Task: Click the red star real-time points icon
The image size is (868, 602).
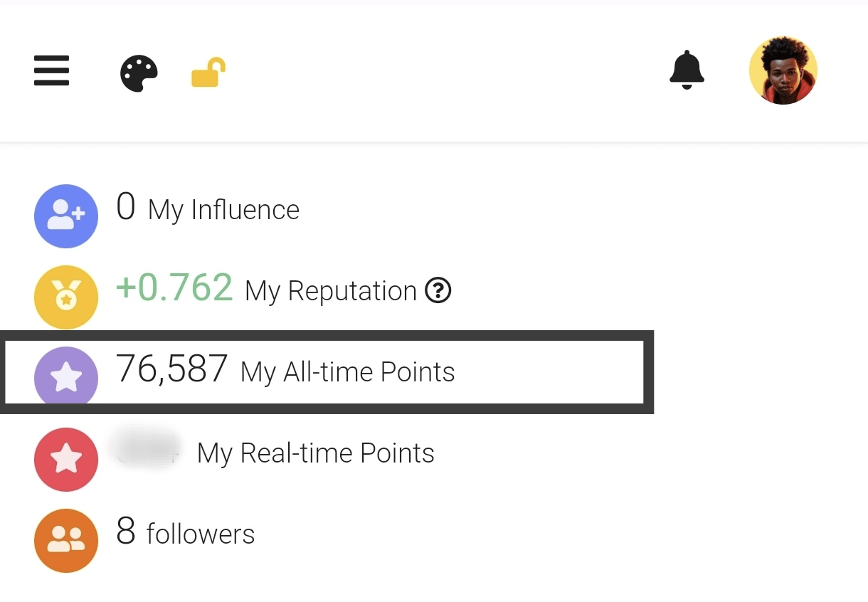Action: (66, 459)
